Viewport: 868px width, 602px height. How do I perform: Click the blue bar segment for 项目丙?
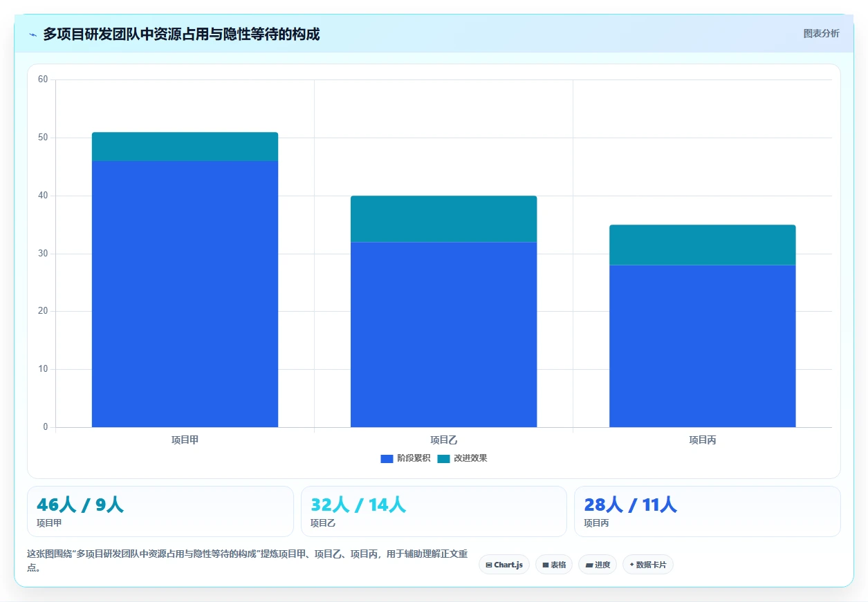click(702, 346)
